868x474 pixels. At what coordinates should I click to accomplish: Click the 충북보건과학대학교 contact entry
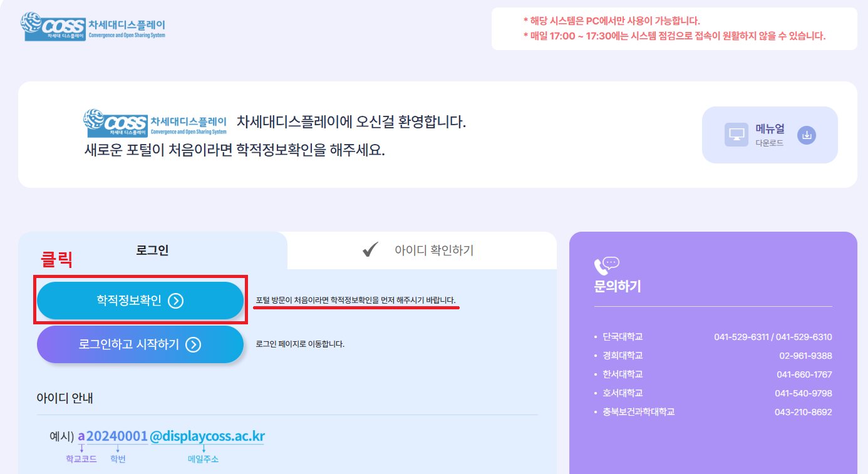[713, 412]
